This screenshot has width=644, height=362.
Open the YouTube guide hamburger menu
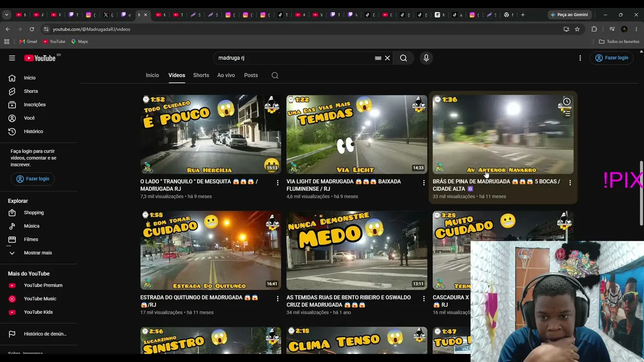tap(12, 58)
